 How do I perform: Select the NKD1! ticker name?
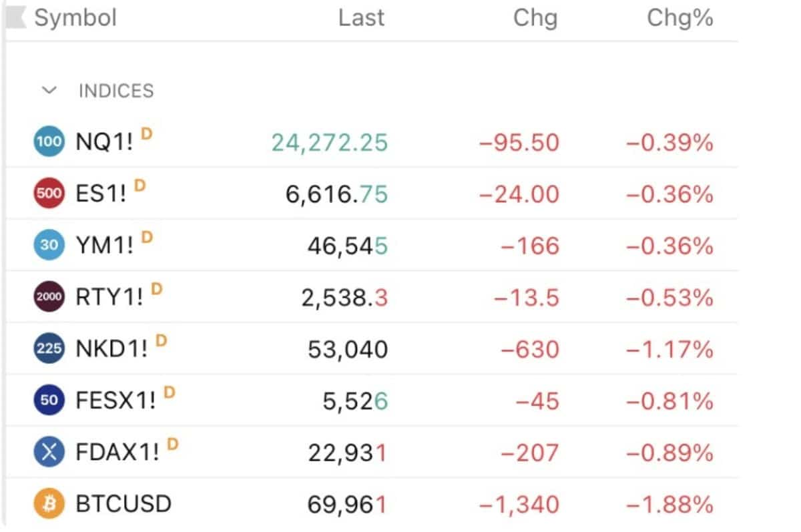(x=112, y=350)
